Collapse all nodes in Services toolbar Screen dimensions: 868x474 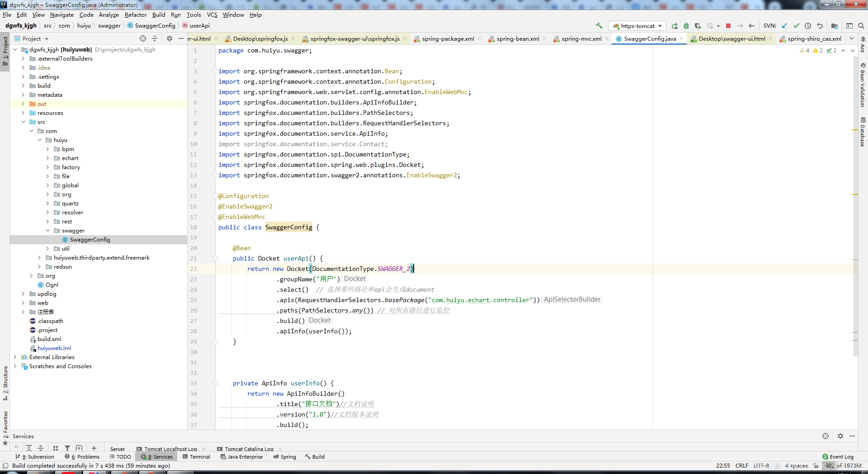(41, 448)
